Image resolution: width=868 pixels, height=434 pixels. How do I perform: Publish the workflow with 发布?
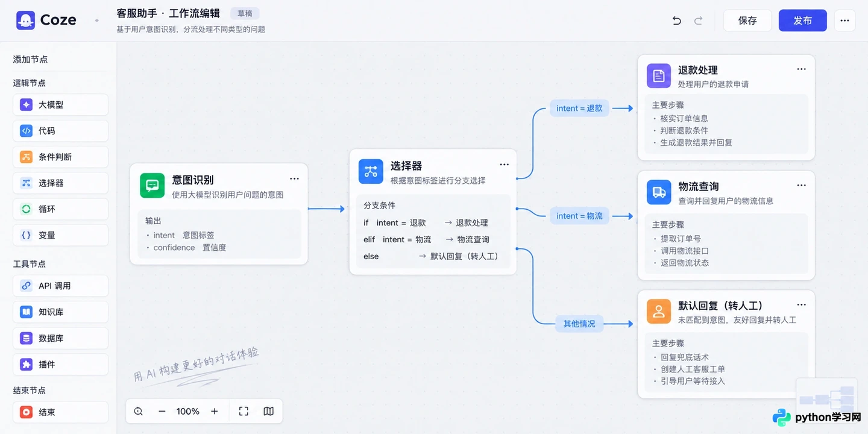point(802,20)
